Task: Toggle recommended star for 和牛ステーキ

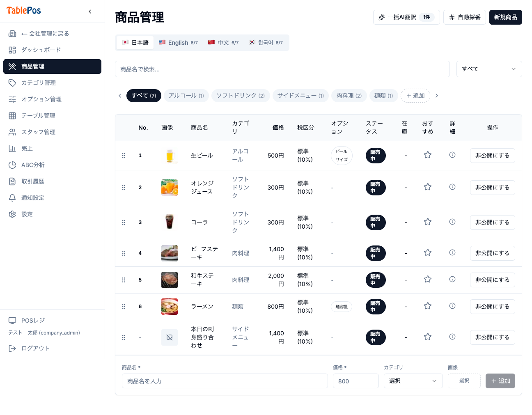Action: tap(428, 279)
